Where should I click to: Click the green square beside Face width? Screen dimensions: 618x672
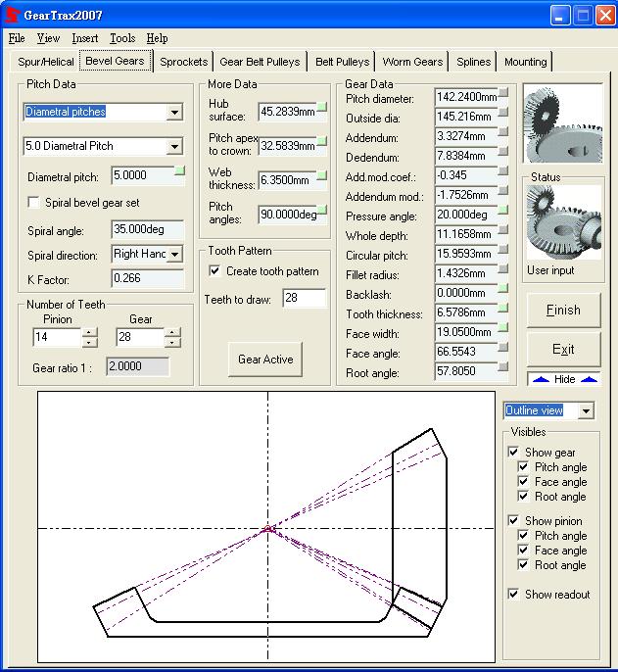pyautogui.click(x=503, y=327)
